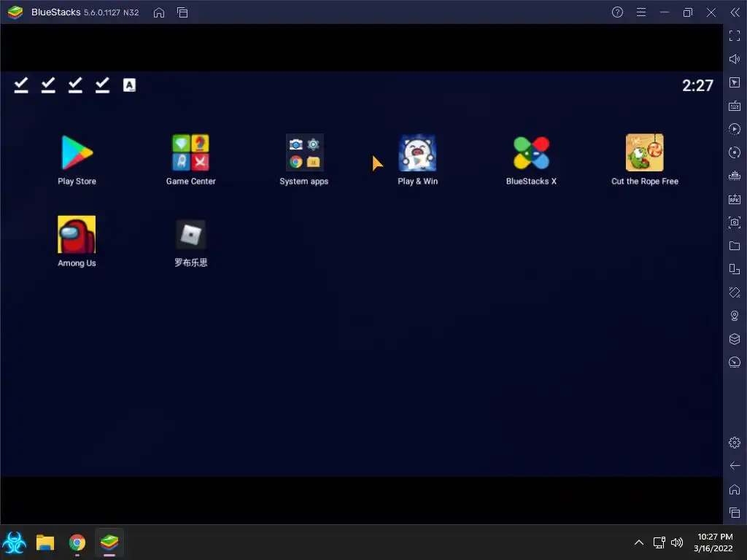Click the first checkmark notification icon
Screen dimensions: 747x560
click(21, 85)
